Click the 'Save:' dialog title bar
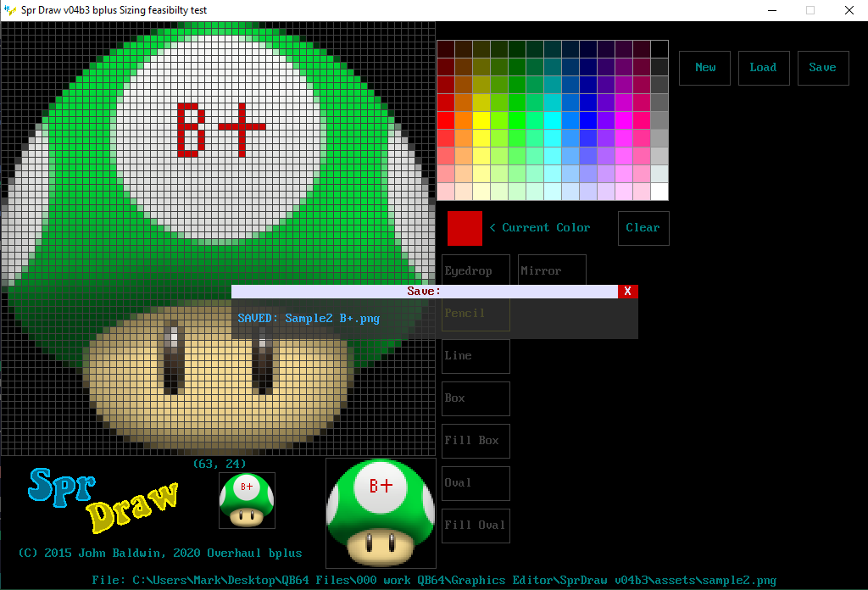 [x=425, y=291]
